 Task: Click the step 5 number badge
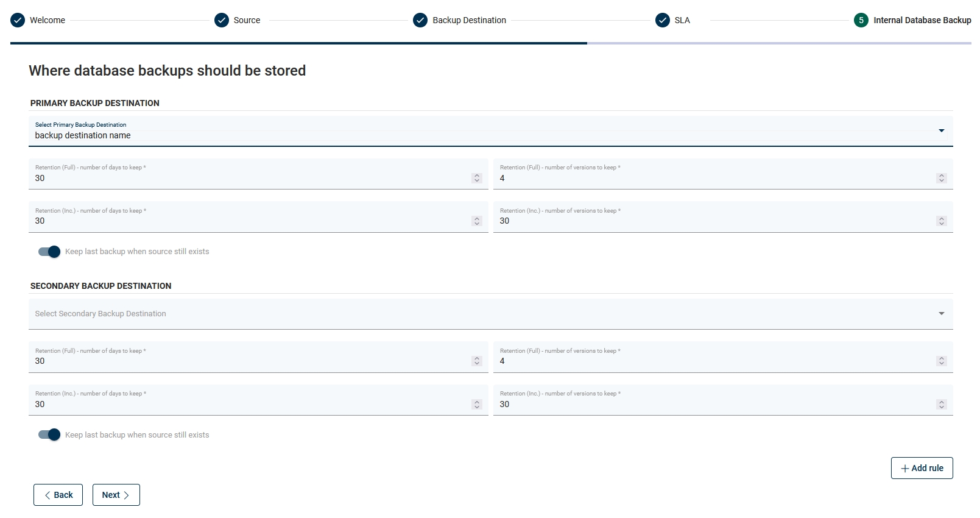coord(861,20)
